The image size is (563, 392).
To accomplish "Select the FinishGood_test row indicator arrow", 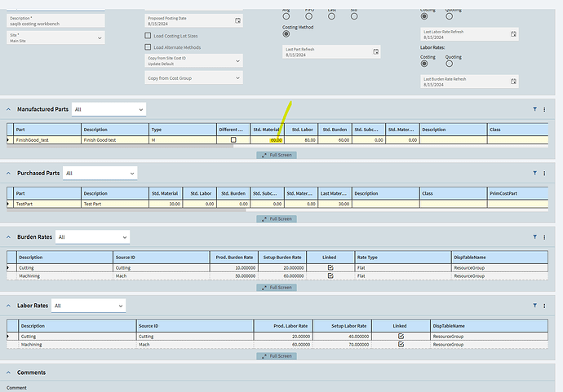I will [9, 140].
